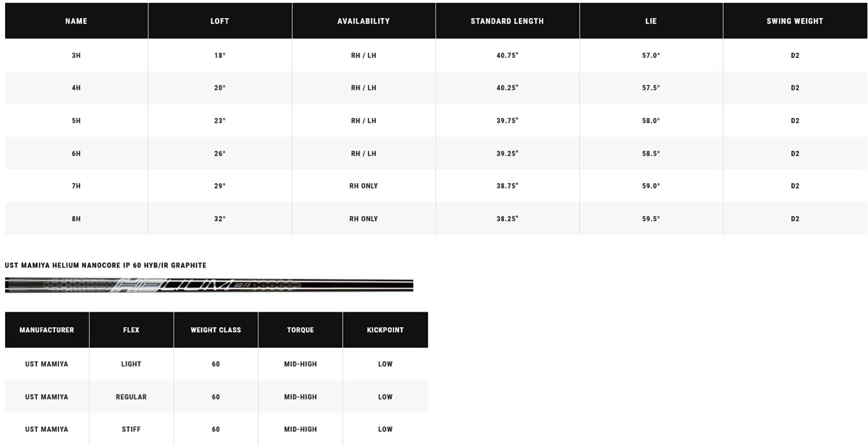Viewport: 868px width, 447px height.
Task: Click the UST Mamiya Helium Nanocore shaft title
Action: 106,265
